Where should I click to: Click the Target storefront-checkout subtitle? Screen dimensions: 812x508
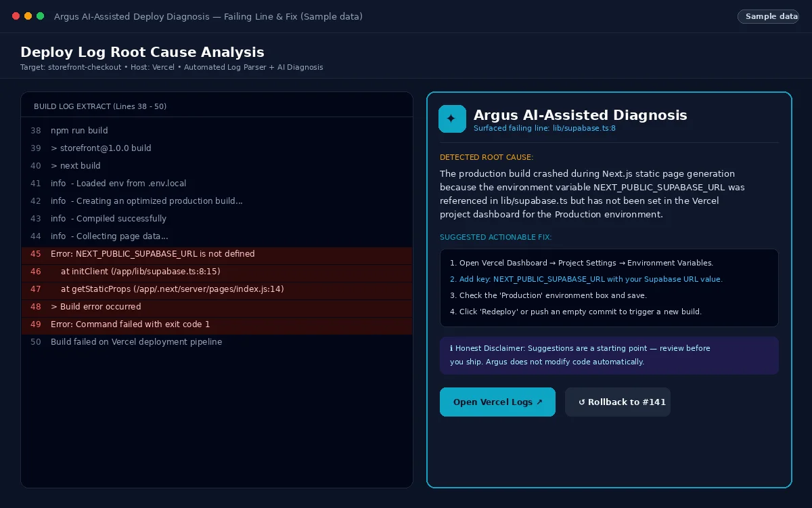(172, 67)
